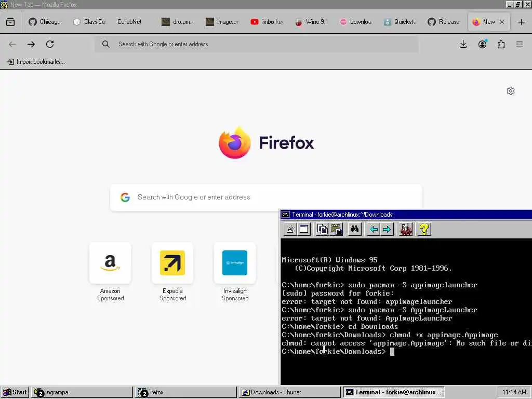Switch to the ClassiCube tab
Screen dimensions: 532x399
[x=89, y=22]
